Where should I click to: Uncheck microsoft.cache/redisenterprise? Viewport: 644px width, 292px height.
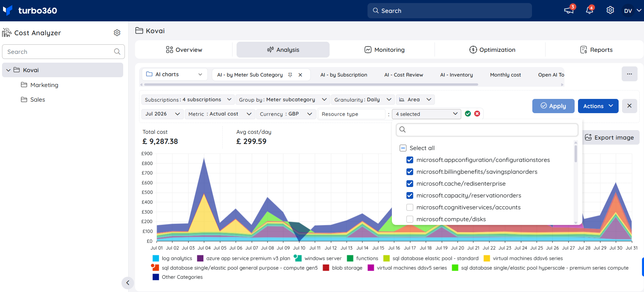[x=410, y=184]
